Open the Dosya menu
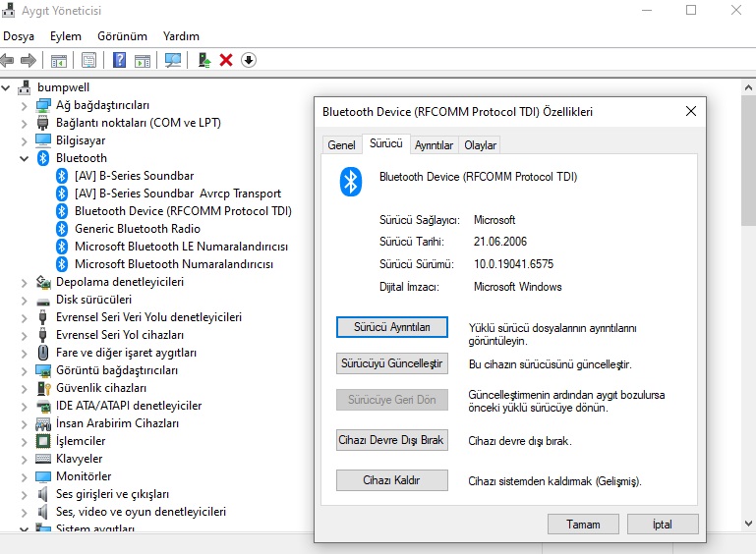The image size is (756, 554). click(19, 36)
